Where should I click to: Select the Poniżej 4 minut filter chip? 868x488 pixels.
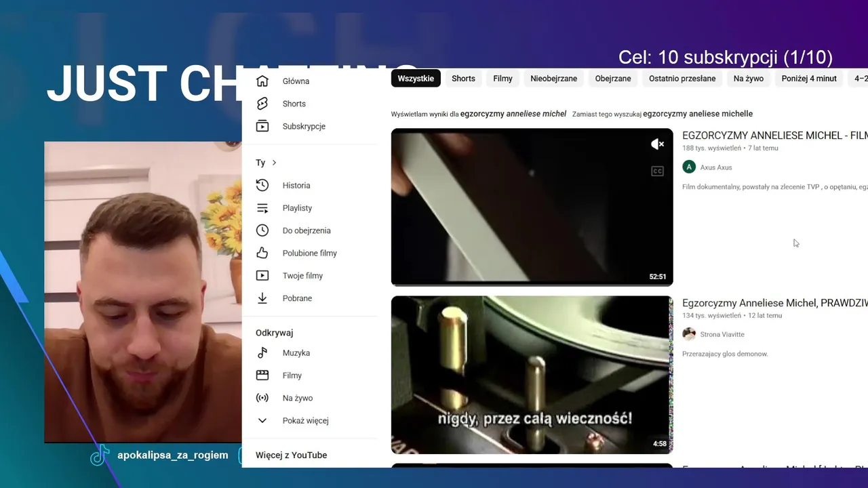(x=809, y=79)
